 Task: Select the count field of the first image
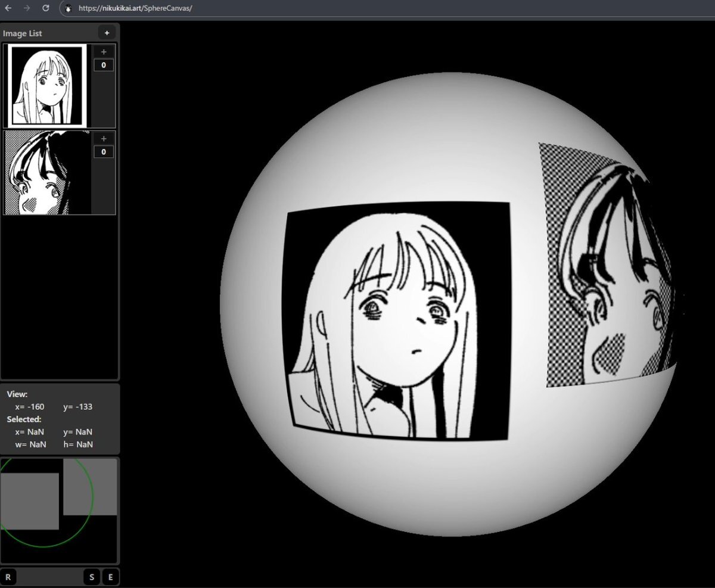pyautogui.click(x=104, y=65)
